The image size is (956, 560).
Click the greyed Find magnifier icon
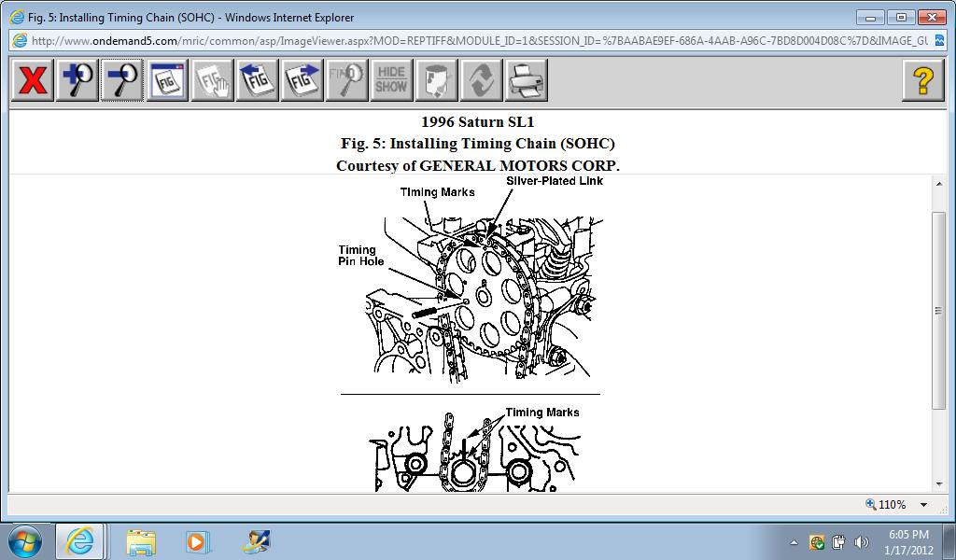(x=347, y=80)
